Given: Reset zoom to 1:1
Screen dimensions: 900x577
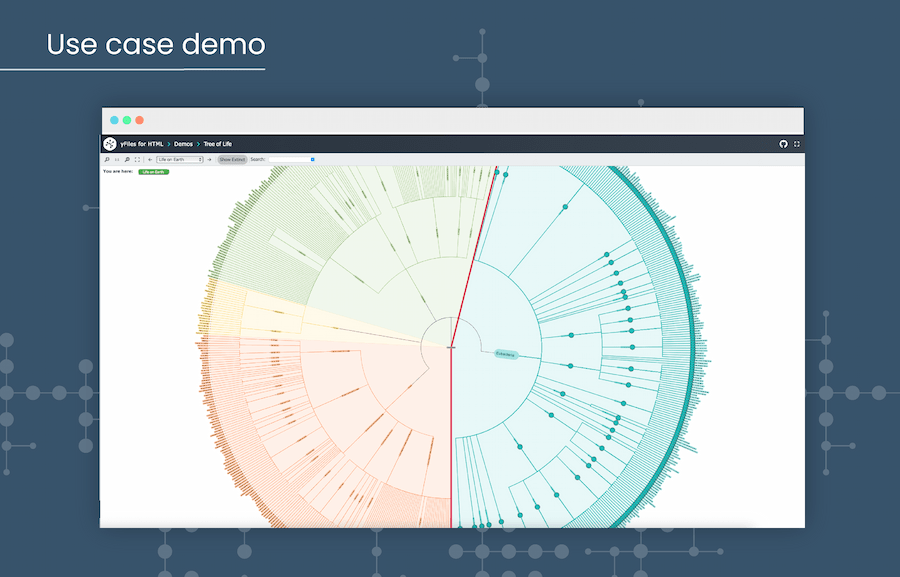Looking at the screenshot, I should [117, 159].
